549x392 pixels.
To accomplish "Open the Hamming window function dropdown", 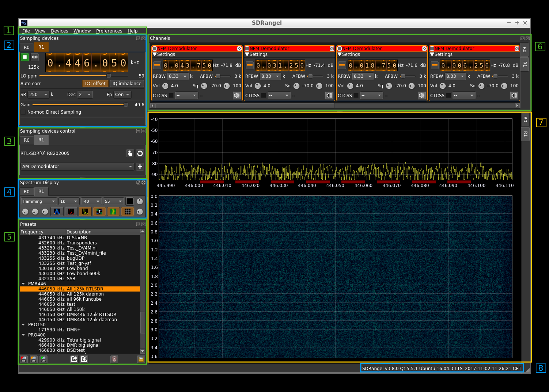I will 39,201.
